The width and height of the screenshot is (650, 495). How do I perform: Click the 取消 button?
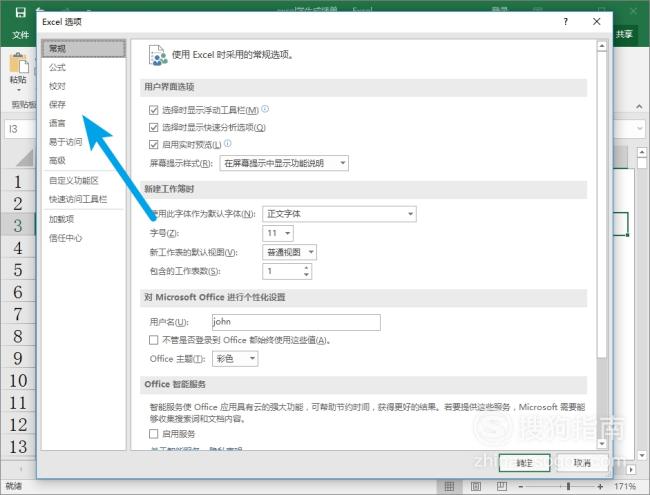[582, 463]
